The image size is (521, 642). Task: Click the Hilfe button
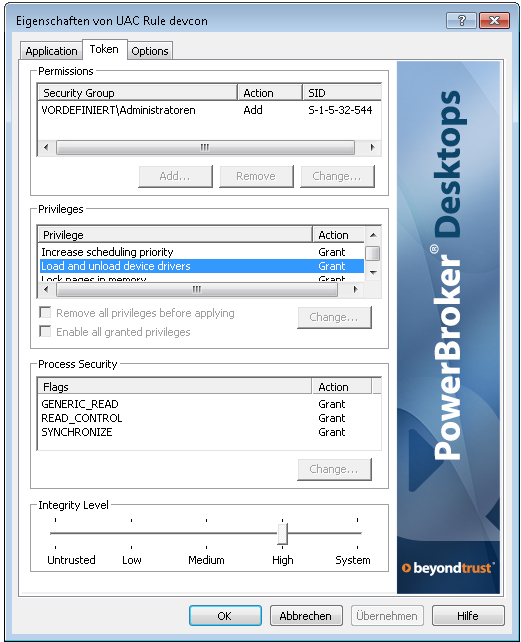468,616
